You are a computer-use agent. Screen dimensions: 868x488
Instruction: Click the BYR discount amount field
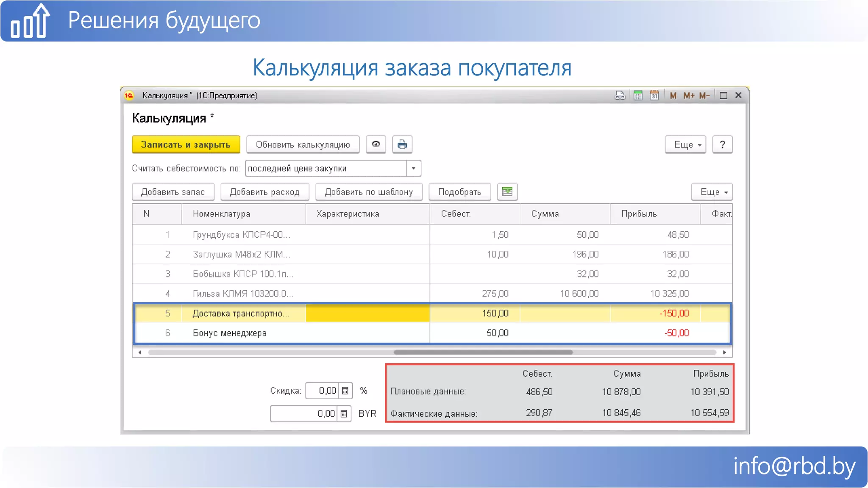[x=304, y=413]
